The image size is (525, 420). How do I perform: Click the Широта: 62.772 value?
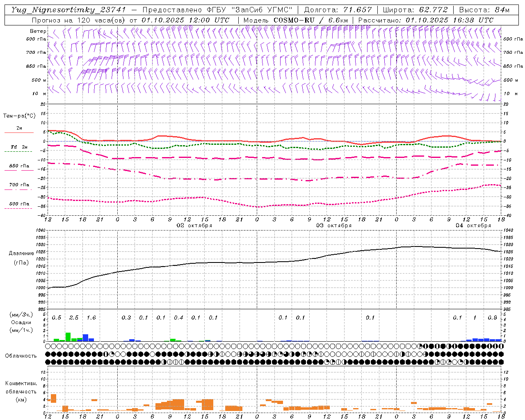[x=415, y=10]
